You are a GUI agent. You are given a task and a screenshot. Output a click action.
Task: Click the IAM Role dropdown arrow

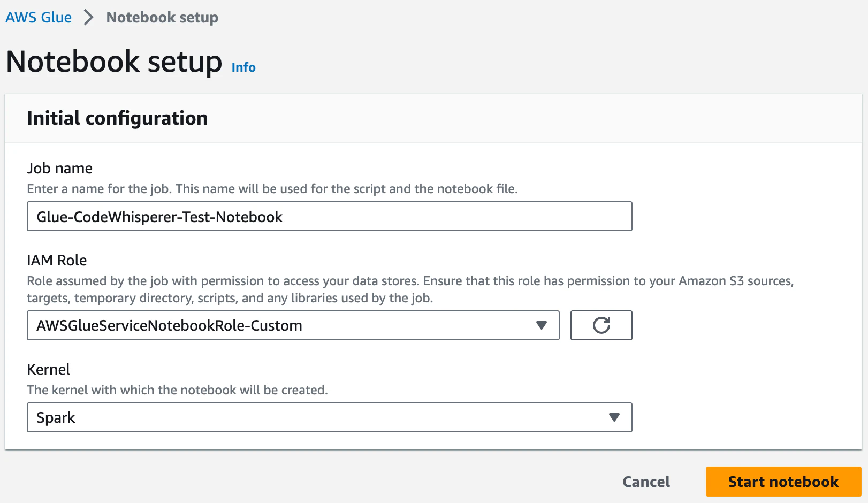541,325
